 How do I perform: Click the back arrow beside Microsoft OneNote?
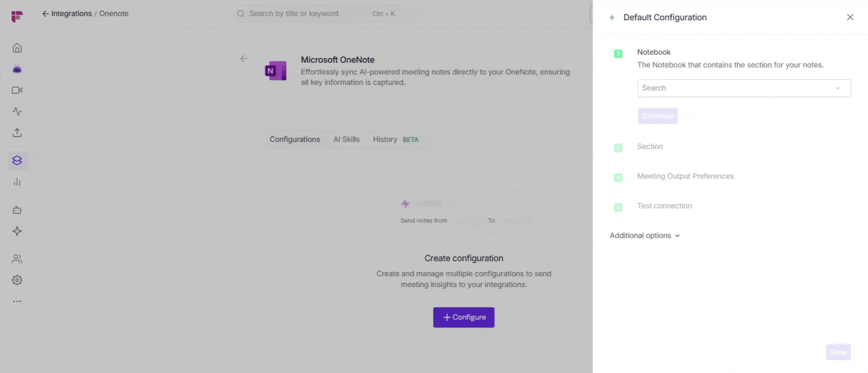pyautogui.click(x=244, y=59)
